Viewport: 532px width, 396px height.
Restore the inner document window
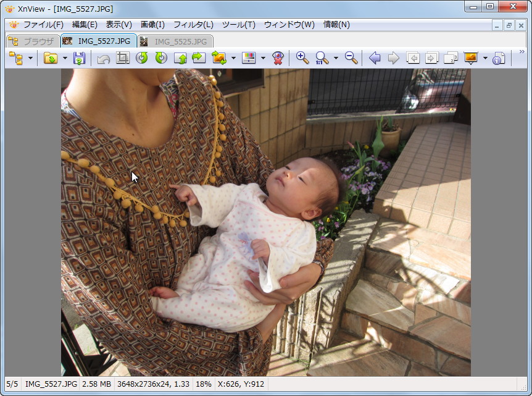tap(509, 25)
